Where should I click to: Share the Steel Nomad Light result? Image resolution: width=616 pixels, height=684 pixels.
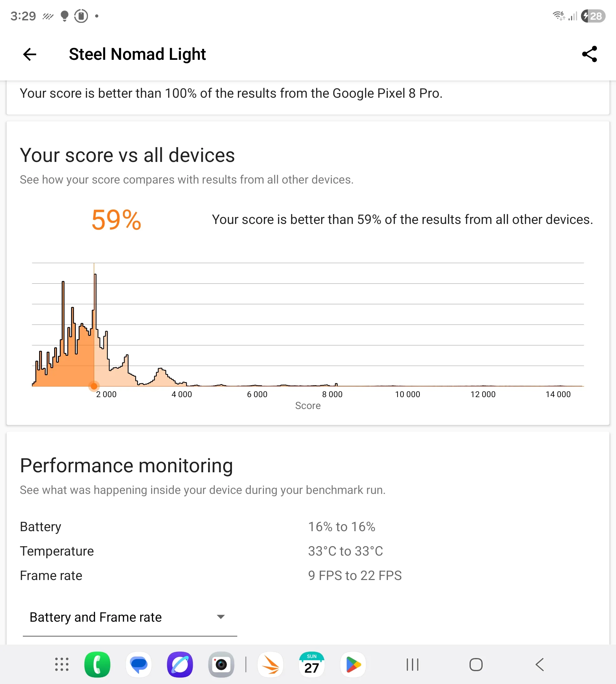point(589,54)
